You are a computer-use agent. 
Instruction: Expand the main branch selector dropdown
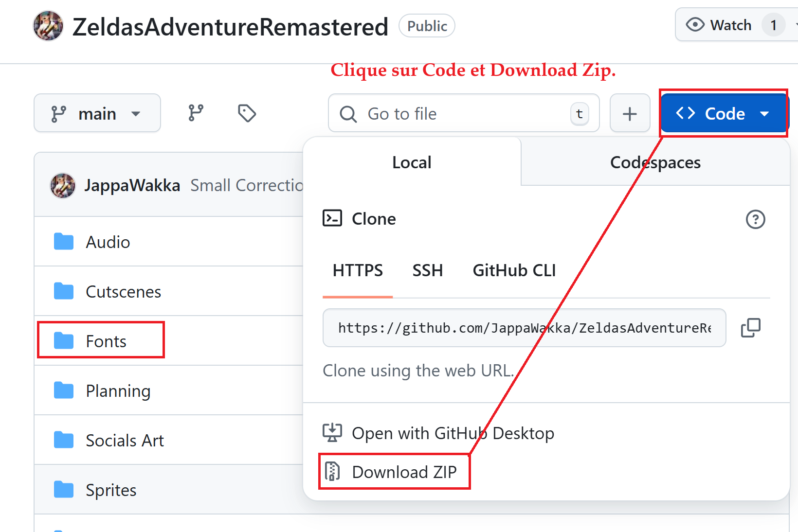pyautogui.click(x=97, y=113)
